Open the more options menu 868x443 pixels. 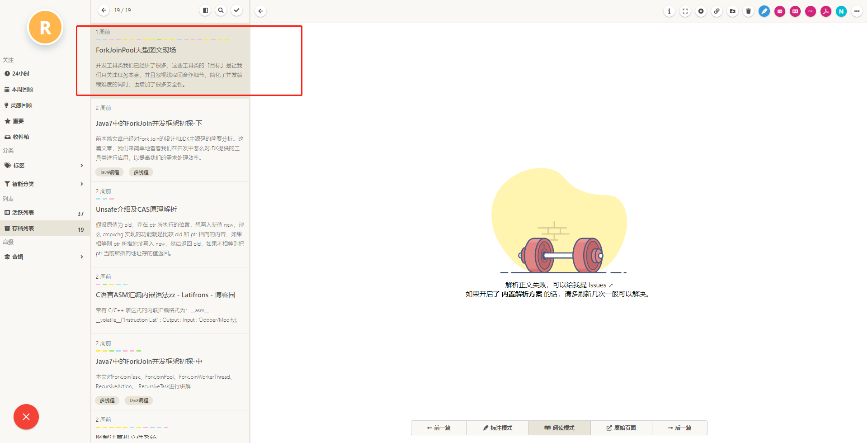(x=857, y=11)
